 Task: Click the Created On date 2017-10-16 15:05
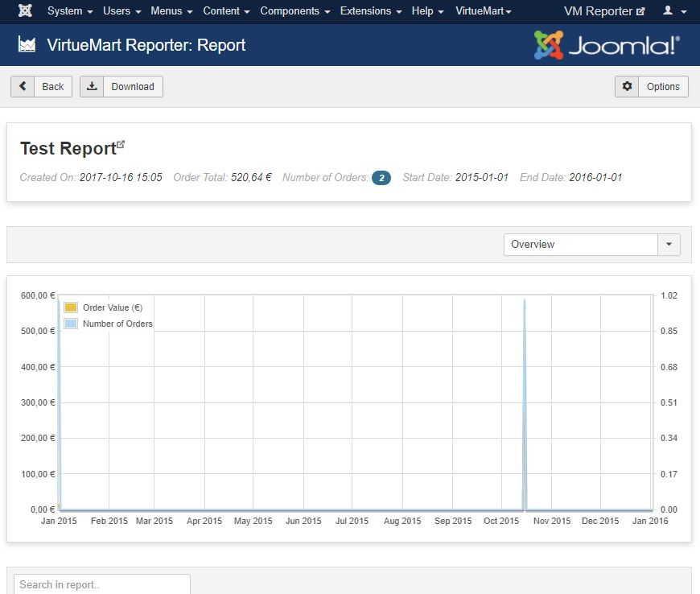click(x=121, y=177)
